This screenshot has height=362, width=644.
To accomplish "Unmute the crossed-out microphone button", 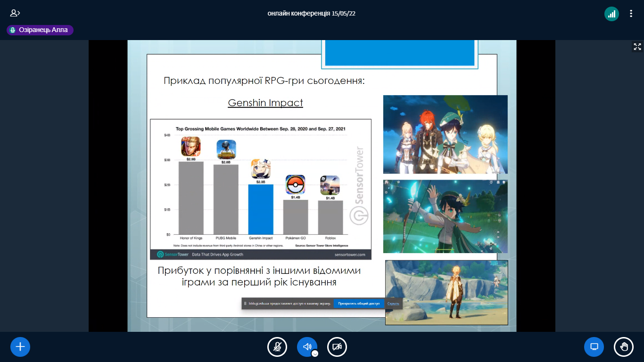I will click(x=277, y=347).
